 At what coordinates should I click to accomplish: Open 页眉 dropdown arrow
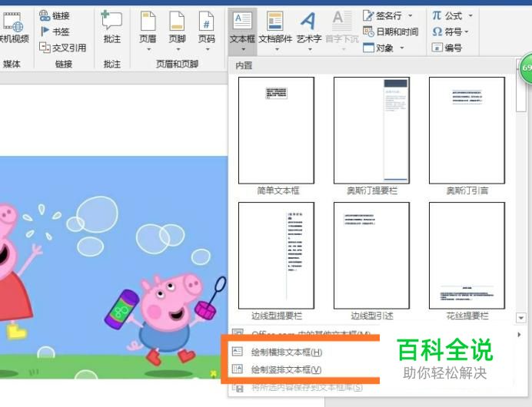[148, 49]
